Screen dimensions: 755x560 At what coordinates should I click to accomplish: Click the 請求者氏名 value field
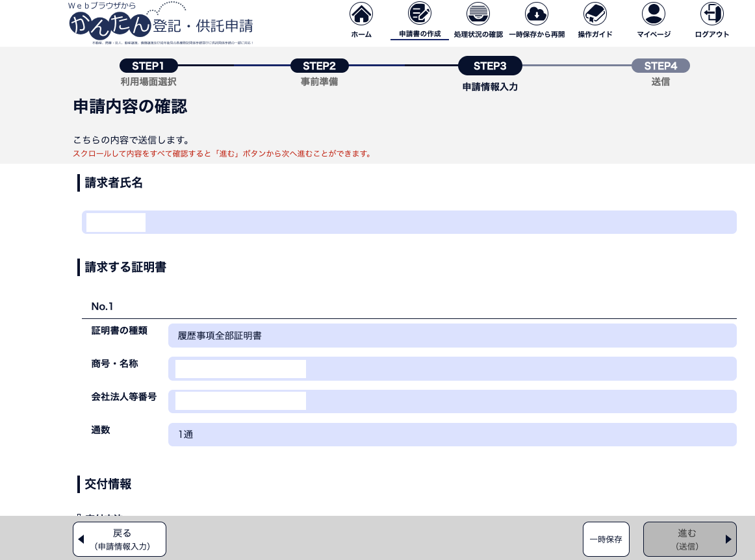[x=409, y=222]
